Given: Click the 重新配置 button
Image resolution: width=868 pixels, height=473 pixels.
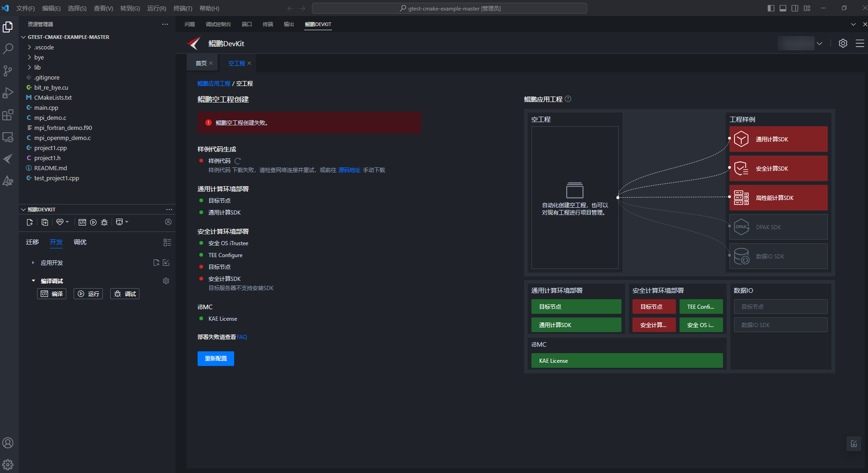Looking at the screenshot, I should (216, 359).
